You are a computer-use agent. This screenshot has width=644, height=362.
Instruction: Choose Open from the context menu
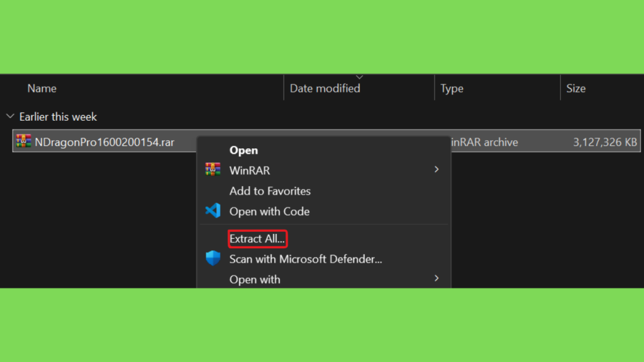click(243, 150)
